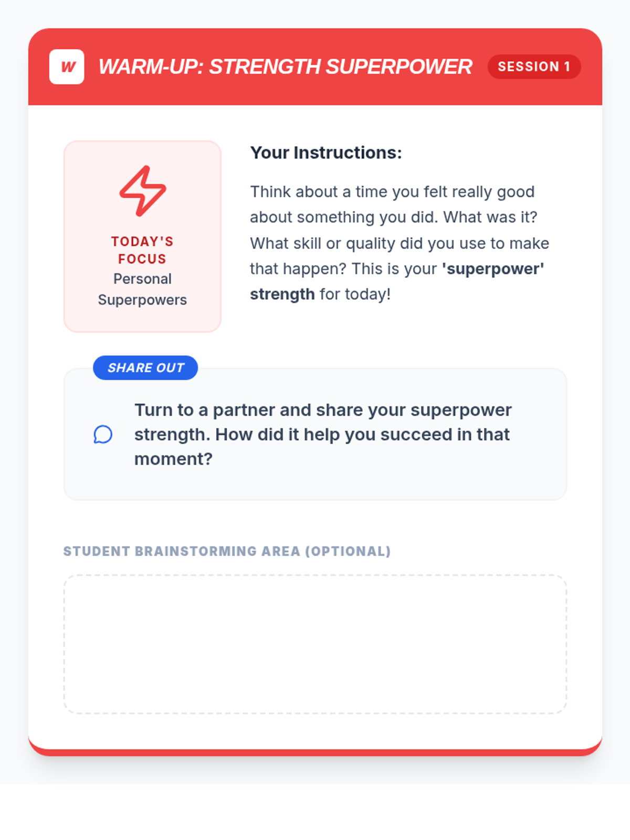Click the Your Instructions heading
Screen dimensions: 630x840
click(326, 153)
